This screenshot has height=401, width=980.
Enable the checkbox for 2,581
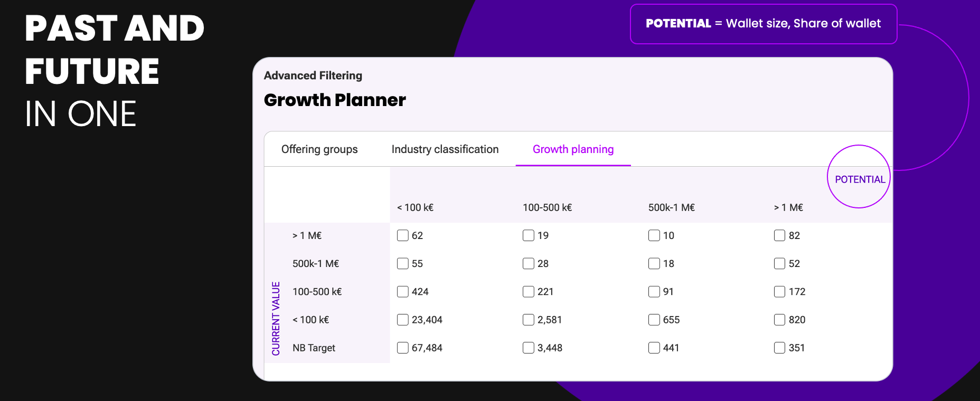point(529,319)
